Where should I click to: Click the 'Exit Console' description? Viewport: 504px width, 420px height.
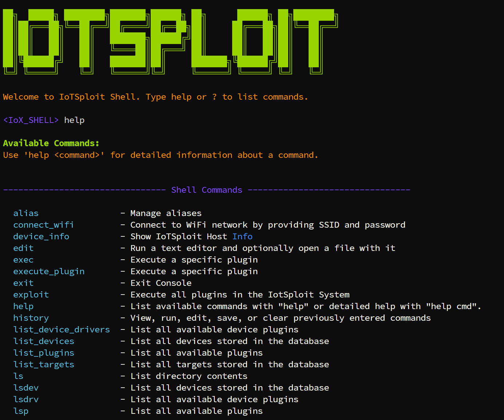pyautogui.click(x=161, y=283)
